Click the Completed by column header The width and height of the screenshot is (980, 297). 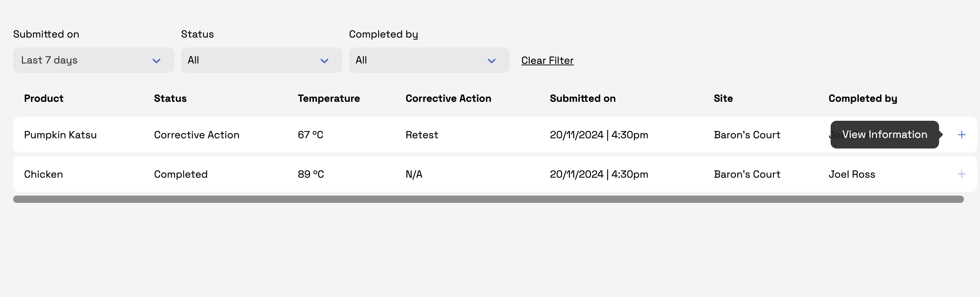coord(862,99)
